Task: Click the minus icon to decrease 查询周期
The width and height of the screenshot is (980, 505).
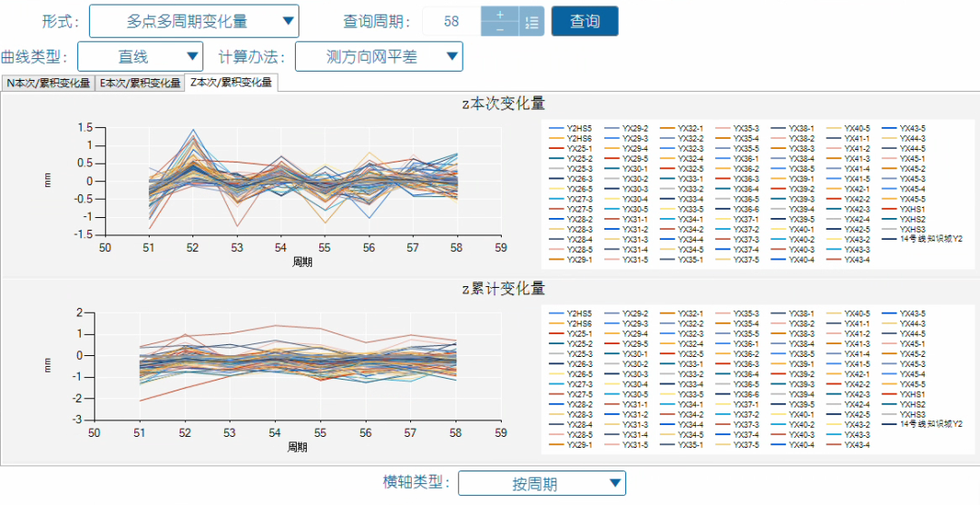Action: pyautogui.click(x=499, y=29)
